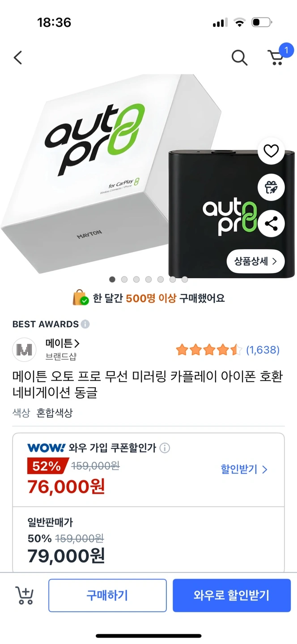Click the 구매하기 buy button
297x644 pixels.
click(107, 595)
